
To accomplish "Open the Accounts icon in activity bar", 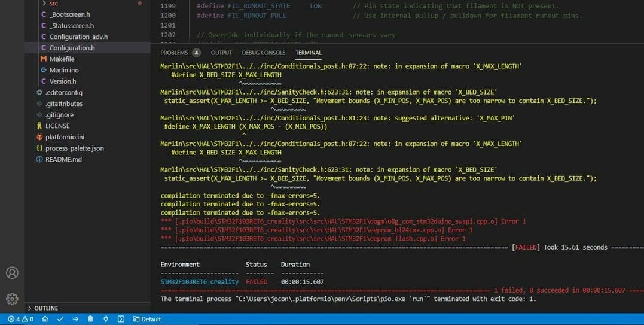I will [12, 273].
